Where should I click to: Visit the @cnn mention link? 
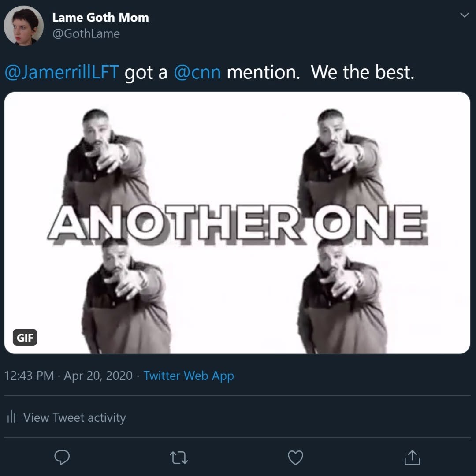197,72
